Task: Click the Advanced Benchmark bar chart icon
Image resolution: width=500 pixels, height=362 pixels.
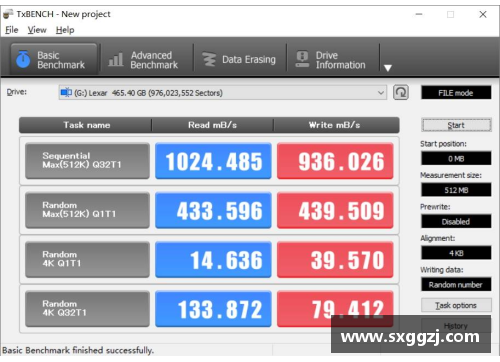Action: (x=116, y=60)
